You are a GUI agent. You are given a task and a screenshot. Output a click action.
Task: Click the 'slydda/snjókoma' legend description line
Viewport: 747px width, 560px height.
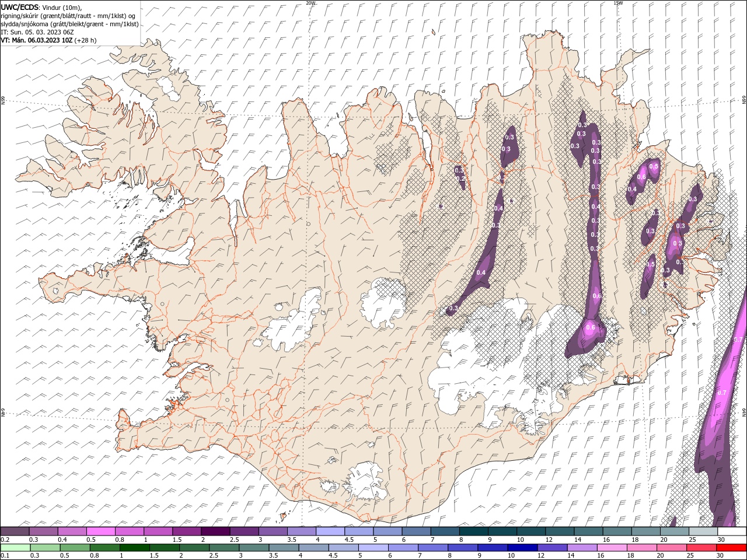69,24
